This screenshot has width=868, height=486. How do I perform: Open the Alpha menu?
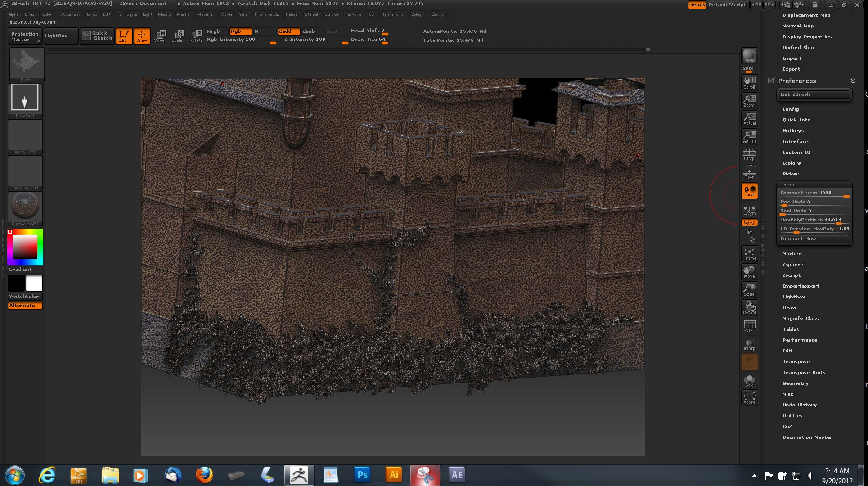click(13, 14)
